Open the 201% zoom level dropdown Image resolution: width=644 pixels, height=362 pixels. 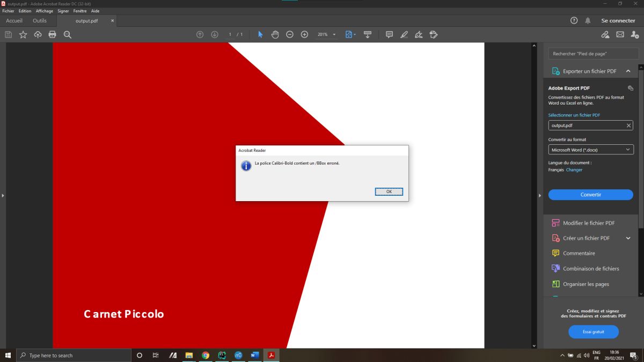(x=327, y=34)
